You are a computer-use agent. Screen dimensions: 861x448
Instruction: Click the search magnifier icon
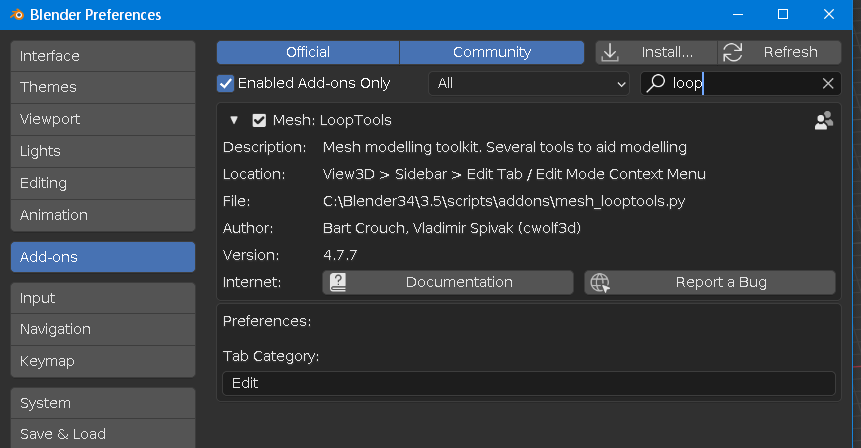click(656, 84)
